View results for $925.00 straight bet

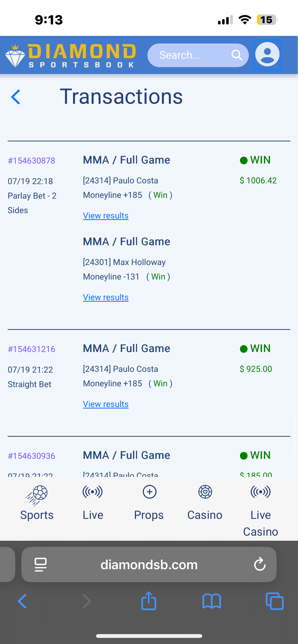(x=106, y=404)
